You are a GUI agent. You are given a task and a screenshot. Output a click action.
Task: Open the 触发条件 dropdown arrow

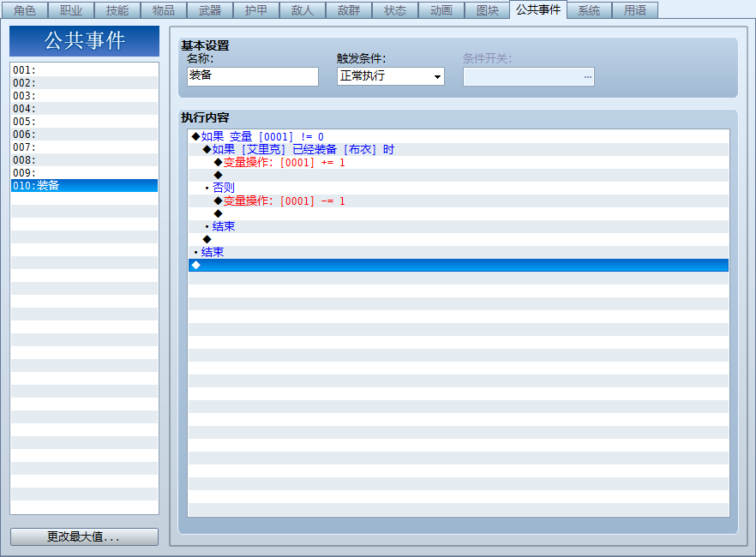pos(437,76)
